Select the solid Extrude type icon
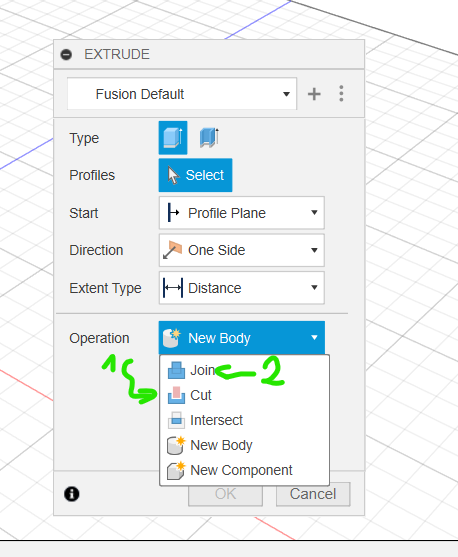 (173, 138)
